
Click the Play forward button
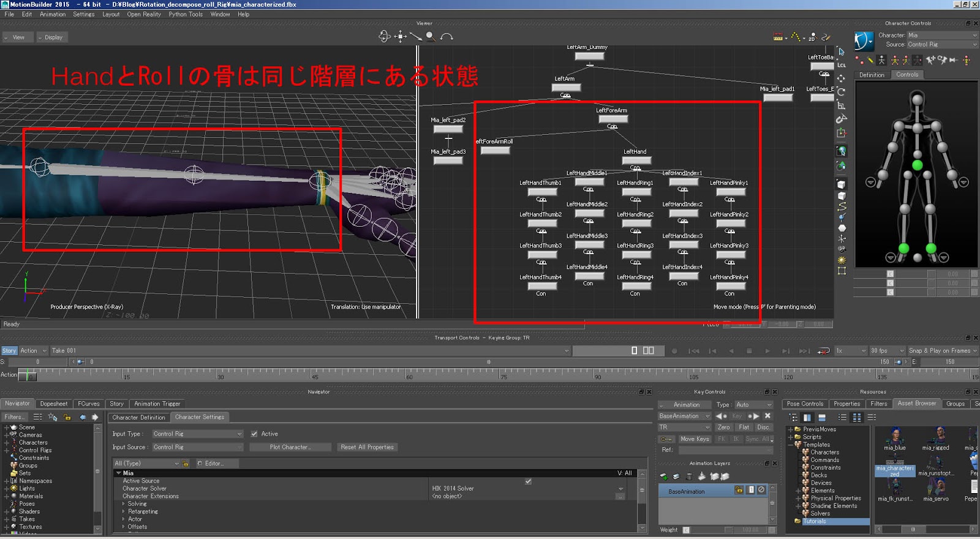[767, 351]
